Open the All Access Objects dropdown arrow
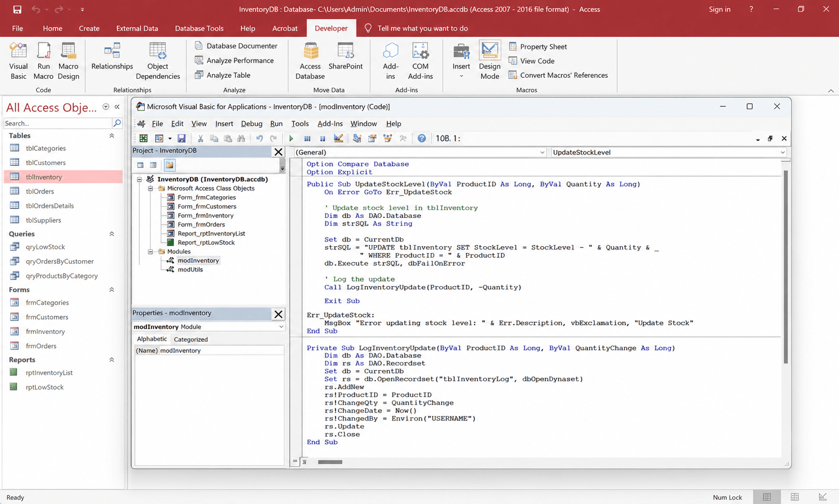This screenshot has height=504, width=839. click(x=106, y=107)
